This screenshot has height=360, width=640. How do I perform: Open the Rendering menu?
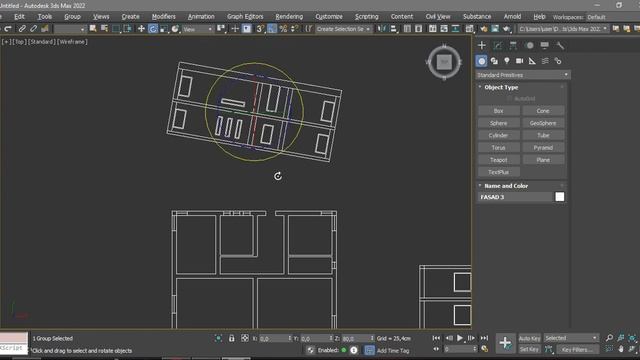click(x=289, y=17)
